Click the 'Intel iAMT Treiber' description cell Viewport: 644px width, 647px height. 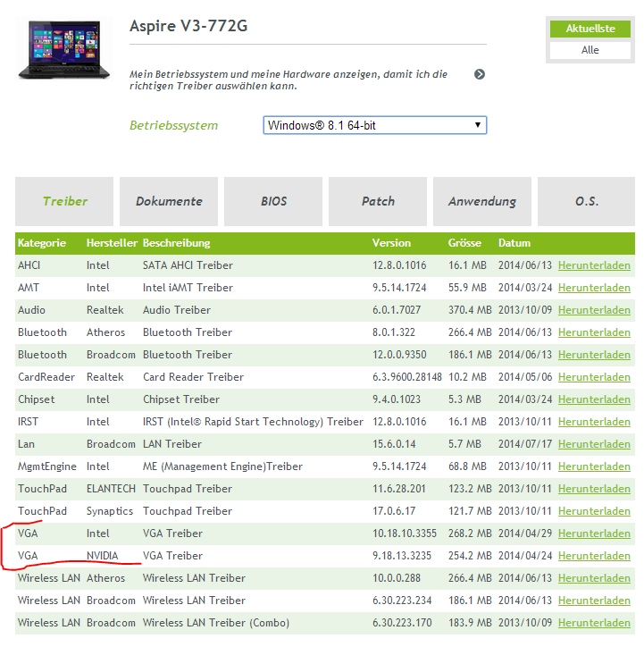point(188,288)
